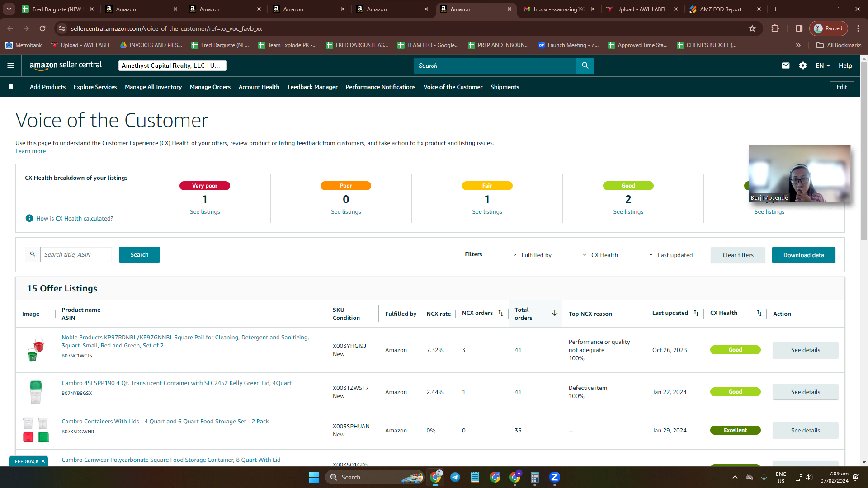Open the Add Products menu item
Screen dimensions: 868x488
47,87
